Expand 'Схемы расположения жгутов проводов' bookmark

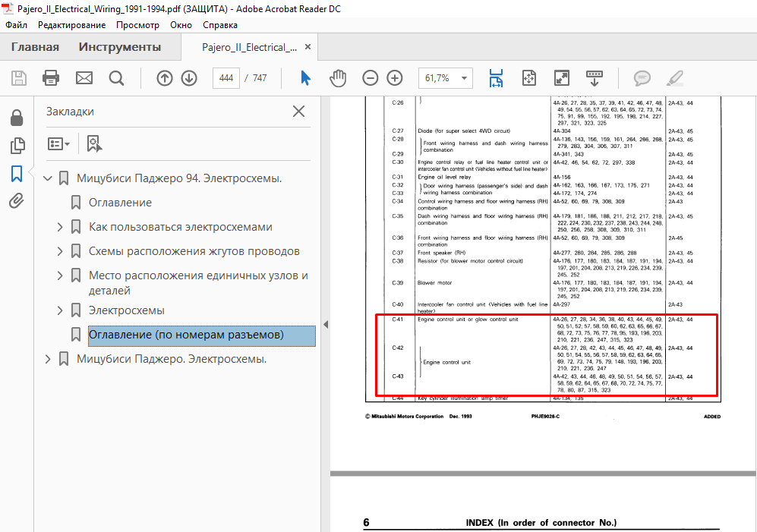(x=61, y=251)
